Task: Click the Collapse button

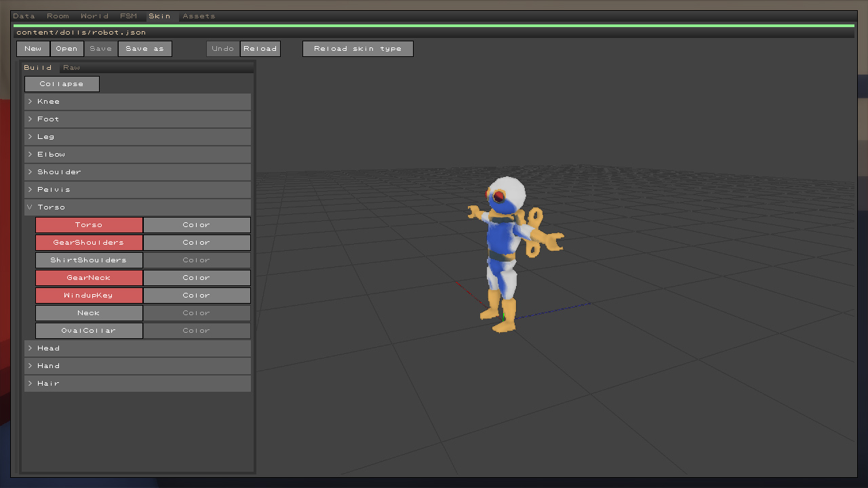Action: pyautogui.click(x=62, y=84)
